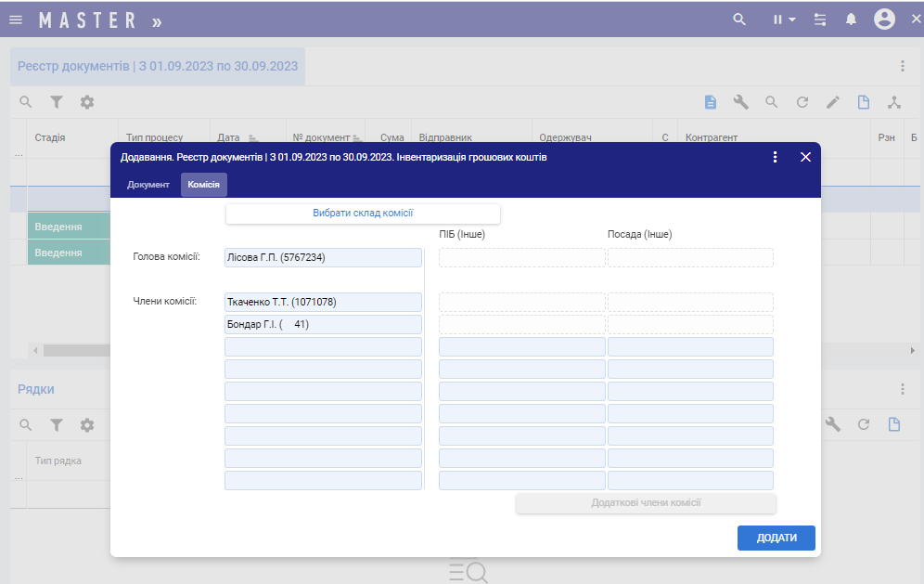The image size is (924, 584).
Task: Open registry settings gear icon
Action: (87, 102)
